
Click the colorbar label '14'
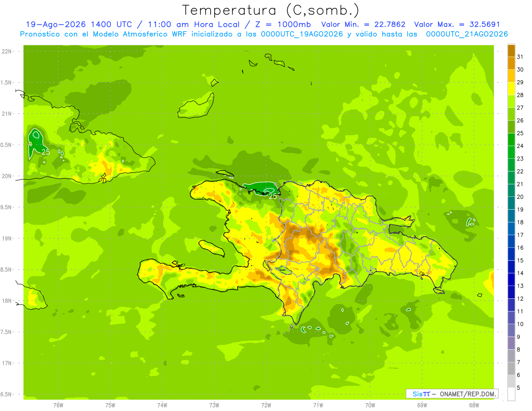(520, 273)
